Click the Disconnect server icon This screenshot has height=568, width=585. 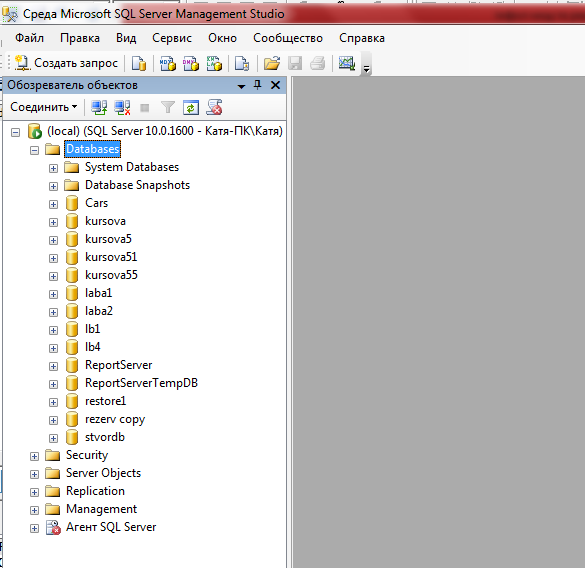coord(122,107)
